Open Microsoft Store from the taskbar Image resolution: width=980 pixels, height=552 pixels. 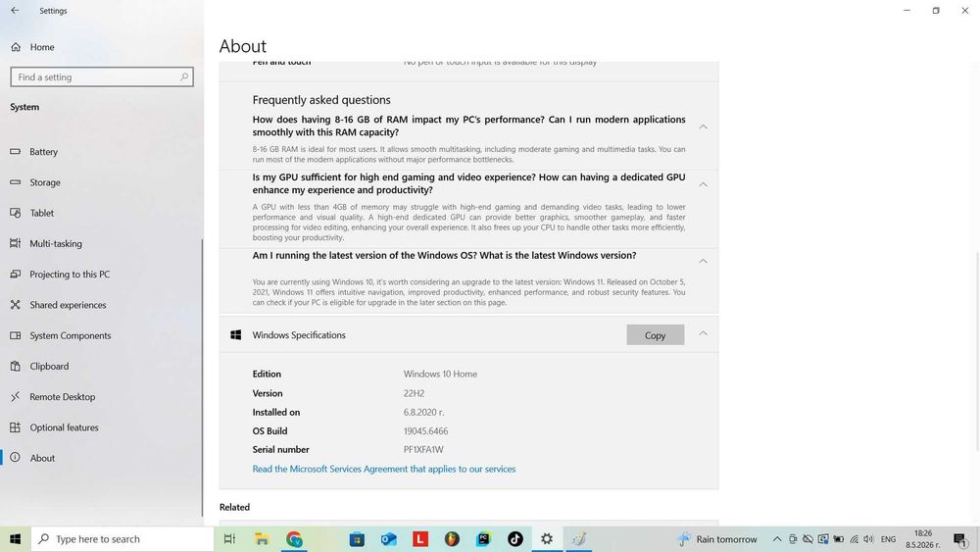(357, 539)
